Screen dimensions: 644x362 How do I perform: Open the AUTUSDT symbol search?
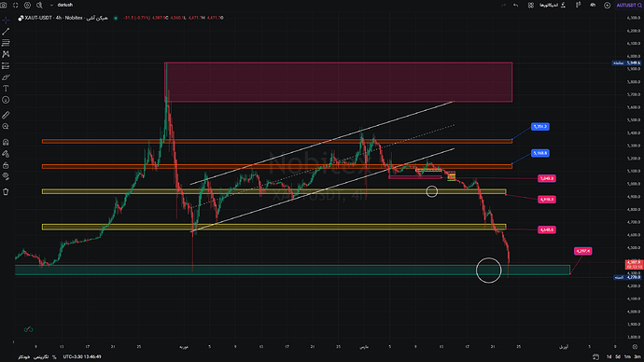tap(629, 5)
